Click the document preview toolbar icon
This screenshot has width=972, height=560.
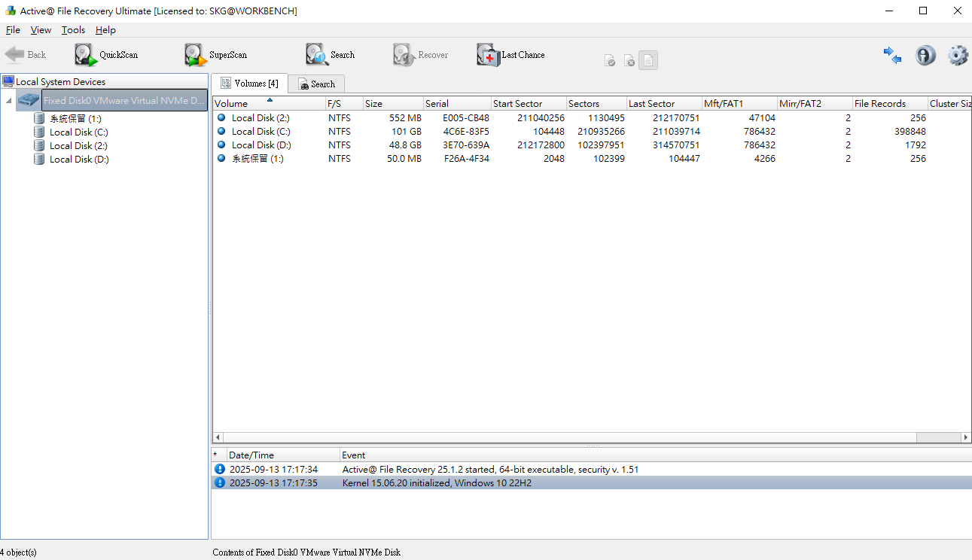tap(648, 60)
